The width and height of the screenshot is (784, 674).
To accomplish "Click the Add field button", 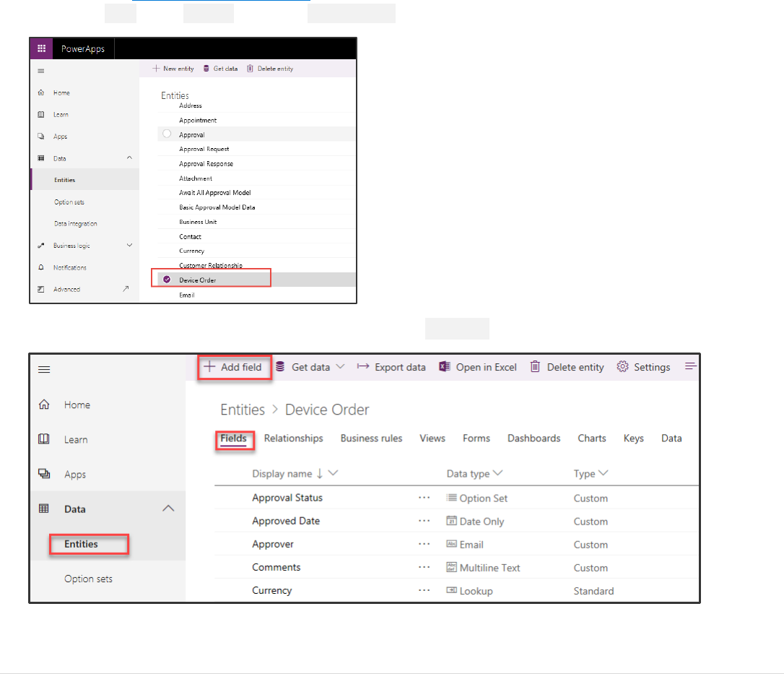I will 235,367.
